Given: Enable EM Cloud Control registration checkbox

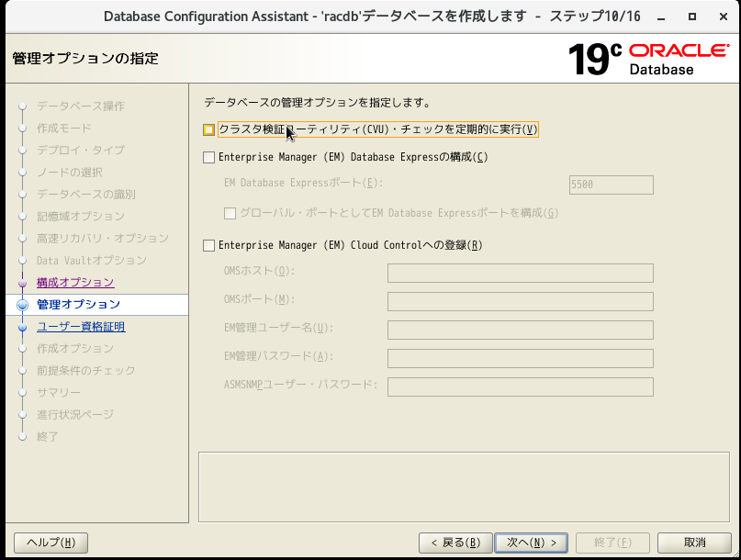Looking at the screenshot, I should (208, 245).
